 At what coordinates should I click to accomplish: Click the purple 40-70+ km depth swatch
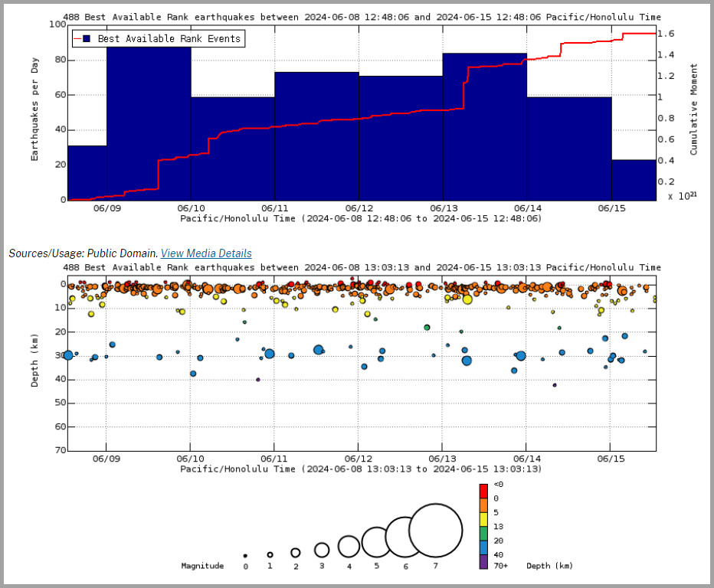pos(483,562)
